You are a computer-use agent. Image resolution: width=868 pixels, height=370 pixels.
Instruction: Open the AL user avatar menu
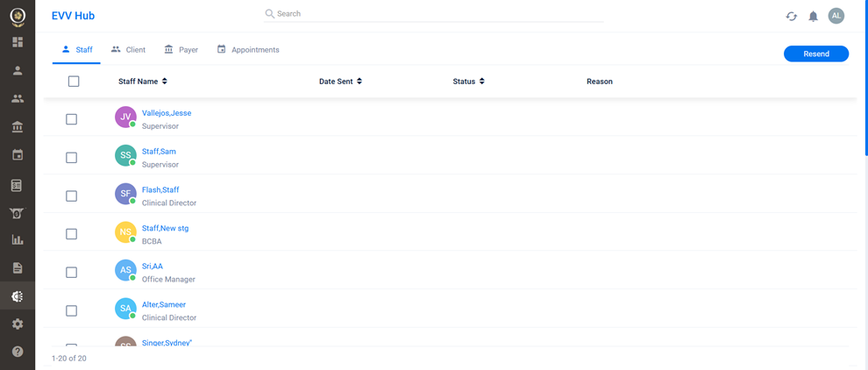[836, 16]
